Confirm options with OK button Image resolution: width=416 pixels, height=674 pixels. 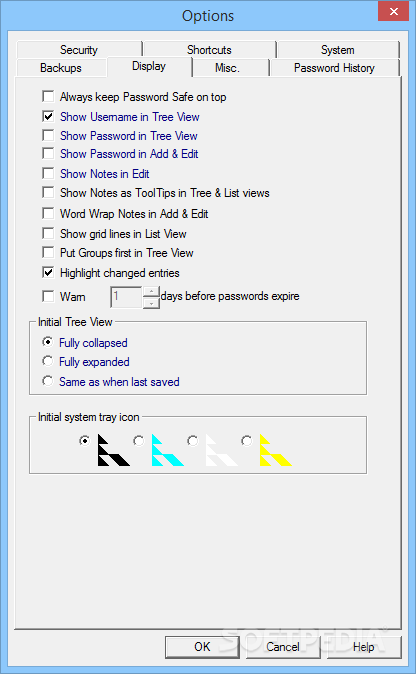[202, 647]
